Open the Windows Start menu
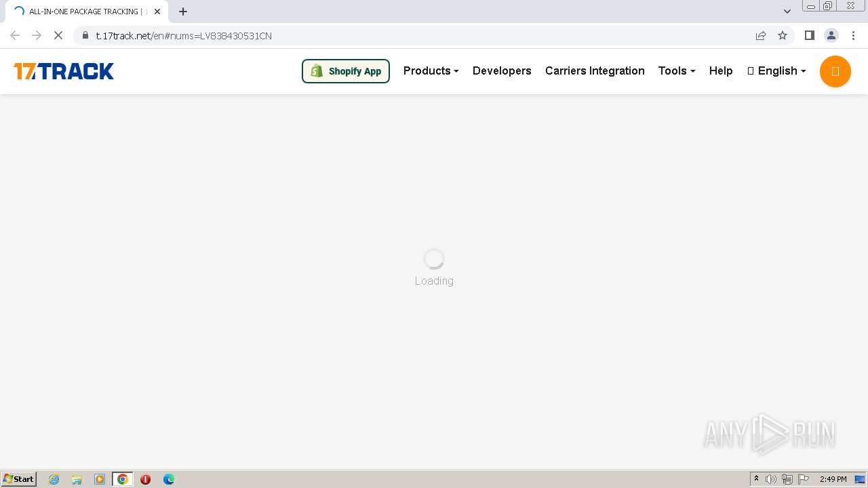The width and height of the screenshot is (868, 488). pyautogui.click(x=19, y=479)
